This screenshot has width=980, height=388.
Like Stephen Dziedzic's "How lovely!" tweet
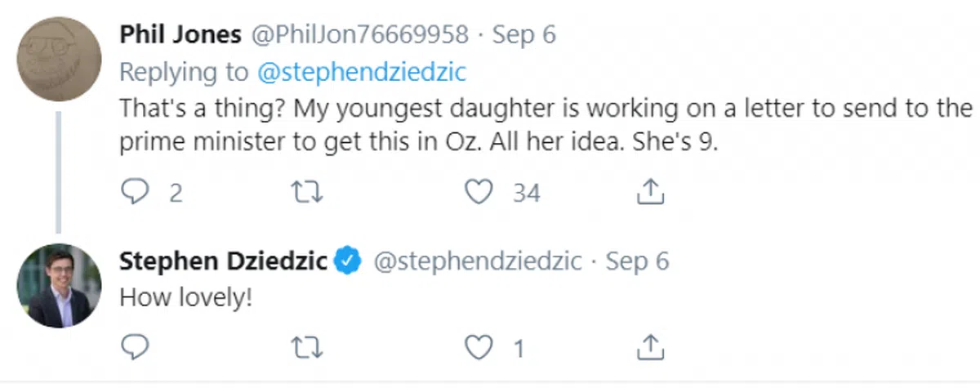click(x=478, y=349)
